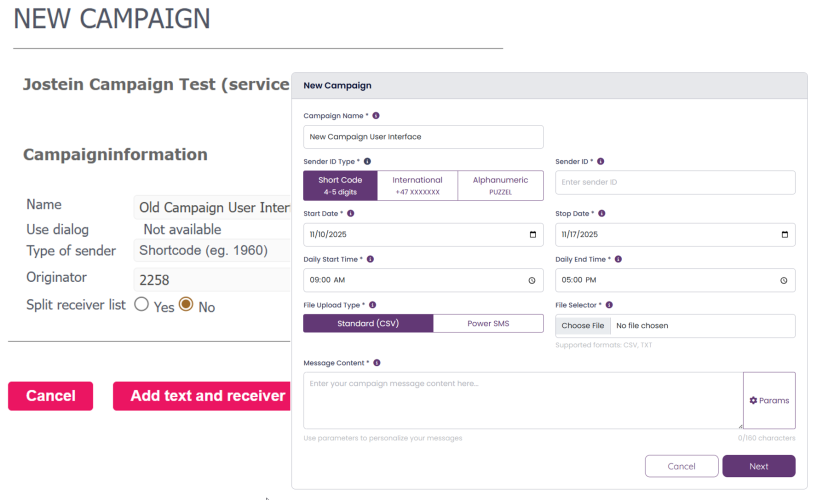Image resolution: width=817 pixels, height=500 pixels.
Task: Click info icon beside Sender ID Type
Action: (x=368, y=161)
